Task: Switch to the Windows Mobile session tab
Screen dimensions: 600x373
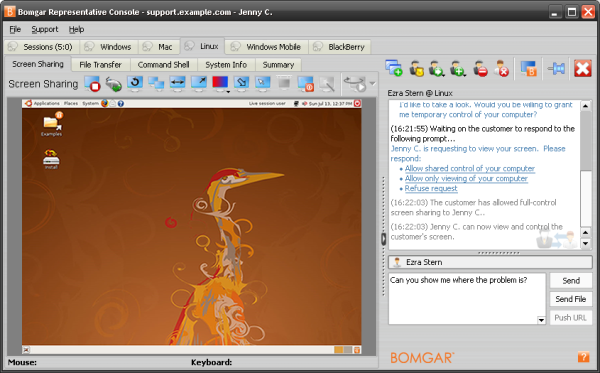Action: click(x=266, y=47)
